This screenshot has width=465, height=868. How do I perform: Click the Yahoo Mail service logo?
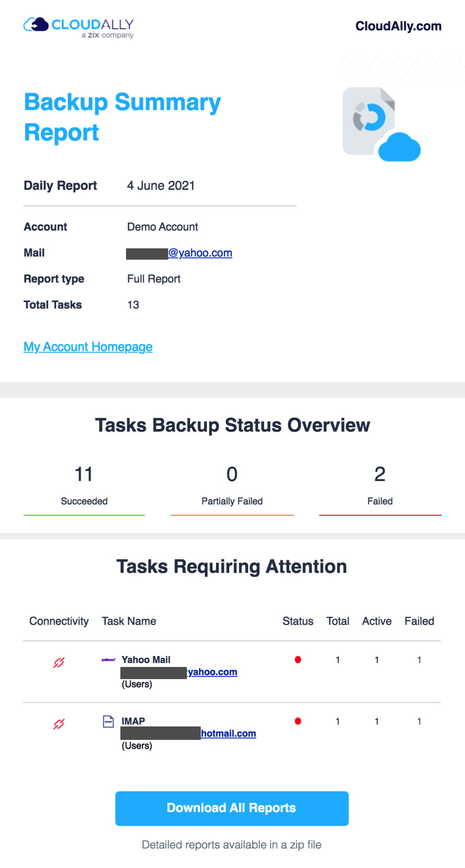(x=108, y=660)
